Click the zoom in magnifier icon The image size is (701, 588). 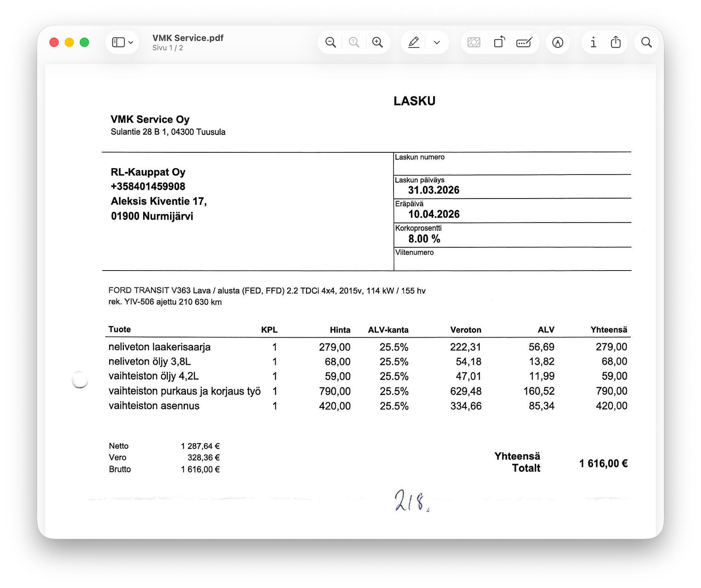tap(378, 42)
